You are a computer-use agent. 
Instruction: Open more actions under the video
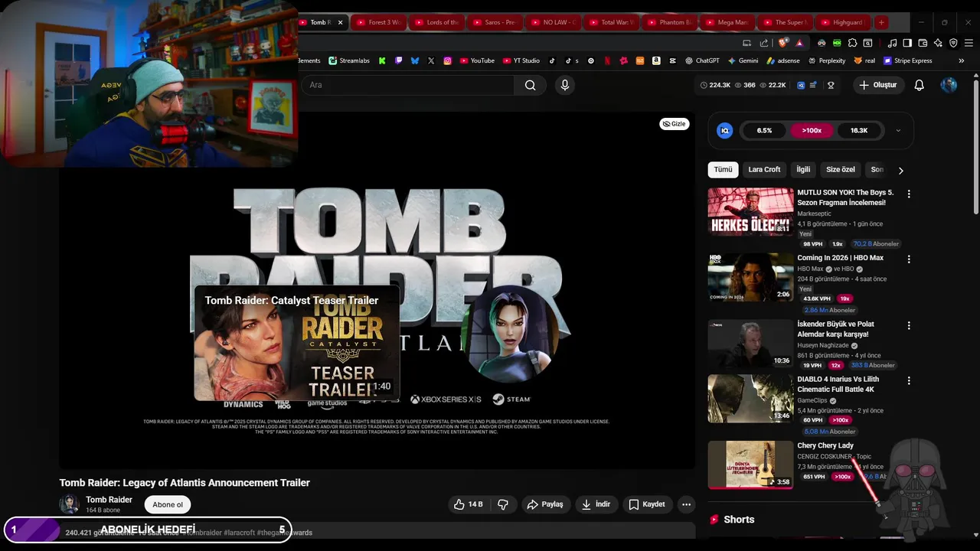pos(686,504)
